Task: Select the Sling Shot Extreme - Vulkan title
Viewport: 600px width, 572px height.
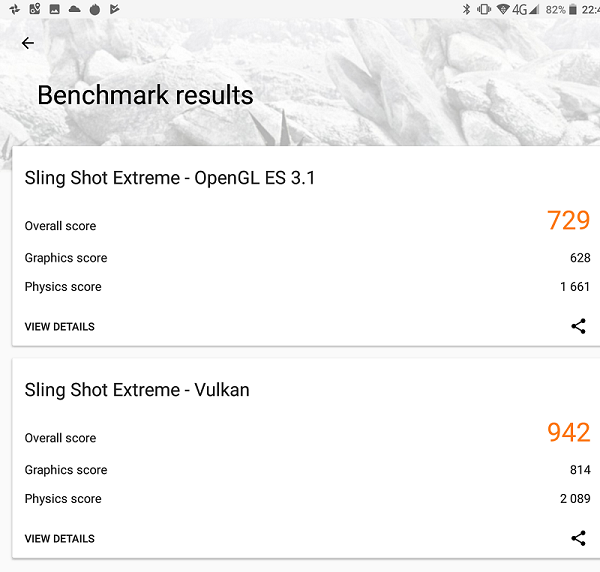Action: [137, 390]
